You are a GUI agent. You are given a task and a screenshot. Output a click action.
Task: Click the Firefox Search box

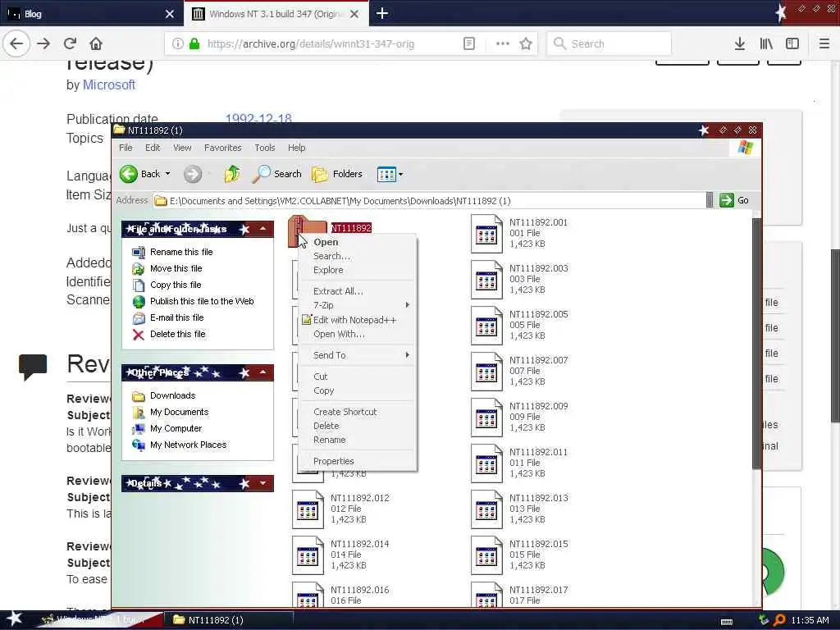[x=609, y=44]
